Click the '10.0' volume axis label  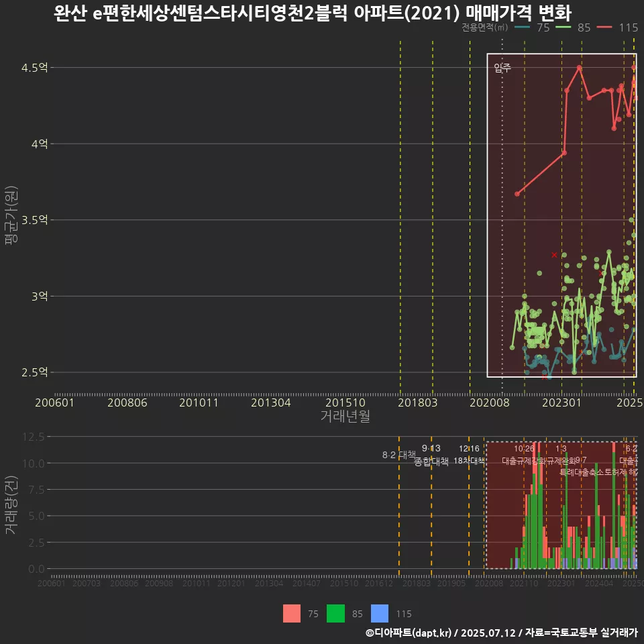pyautogui.click(x=34, y=464)
